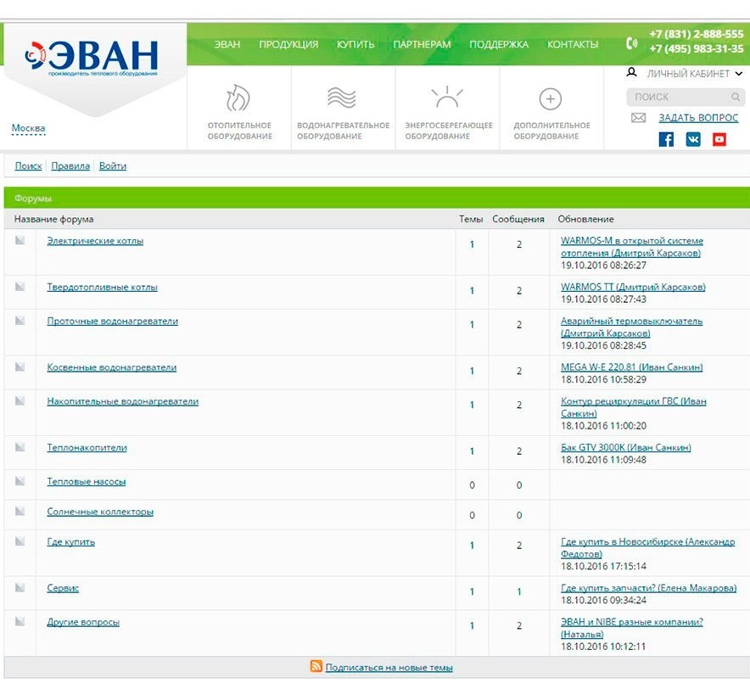Click the ЭВАН company logo

(93, 59)
